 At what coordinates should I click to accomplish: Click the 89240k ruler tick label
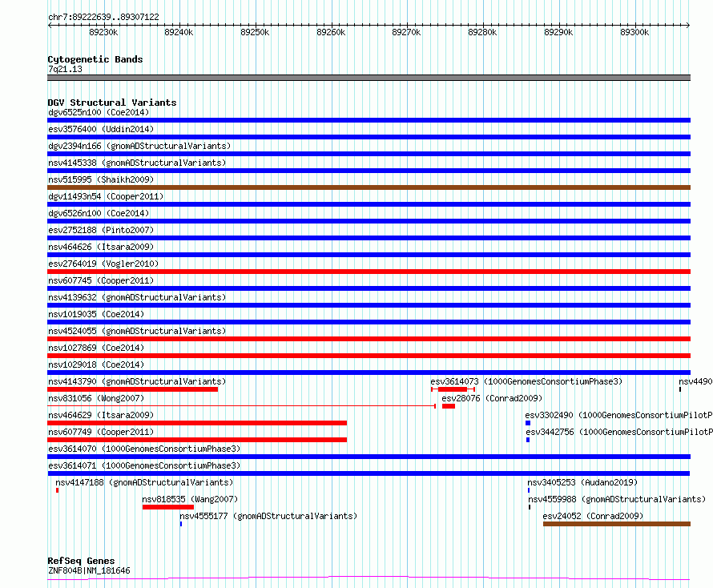179,32
